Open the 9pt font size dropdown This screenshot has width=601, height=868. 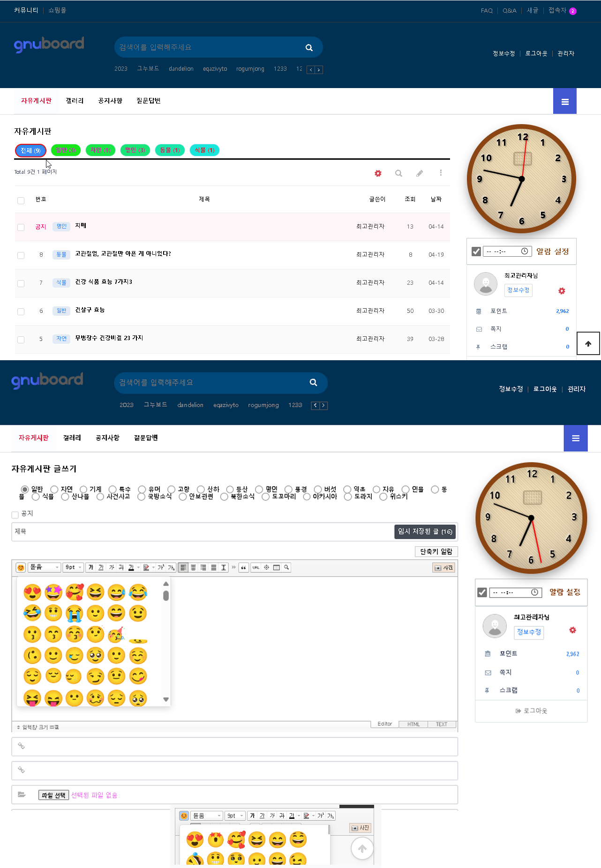[74, 568]
